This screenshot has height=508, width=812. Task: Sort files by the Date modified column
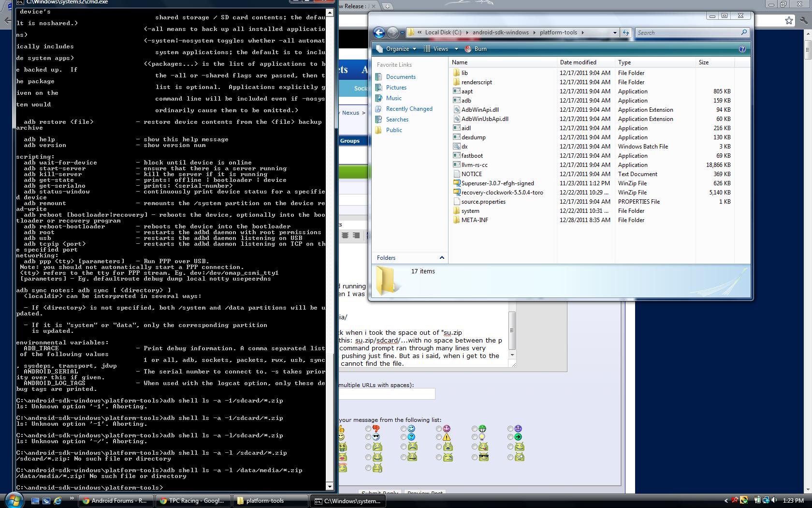[x=578, y=62]
